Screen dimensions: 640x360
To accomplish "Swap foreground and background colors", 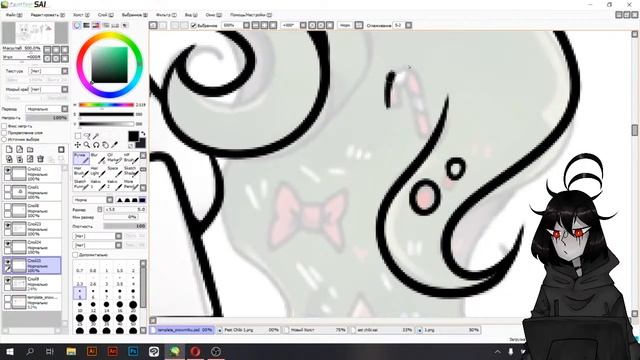I will [142, 134].
